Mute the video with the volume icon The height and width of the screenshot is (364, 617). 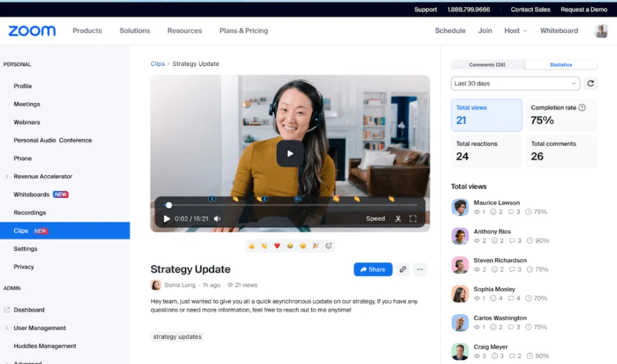pyautogui.click(x=217, y=219)
